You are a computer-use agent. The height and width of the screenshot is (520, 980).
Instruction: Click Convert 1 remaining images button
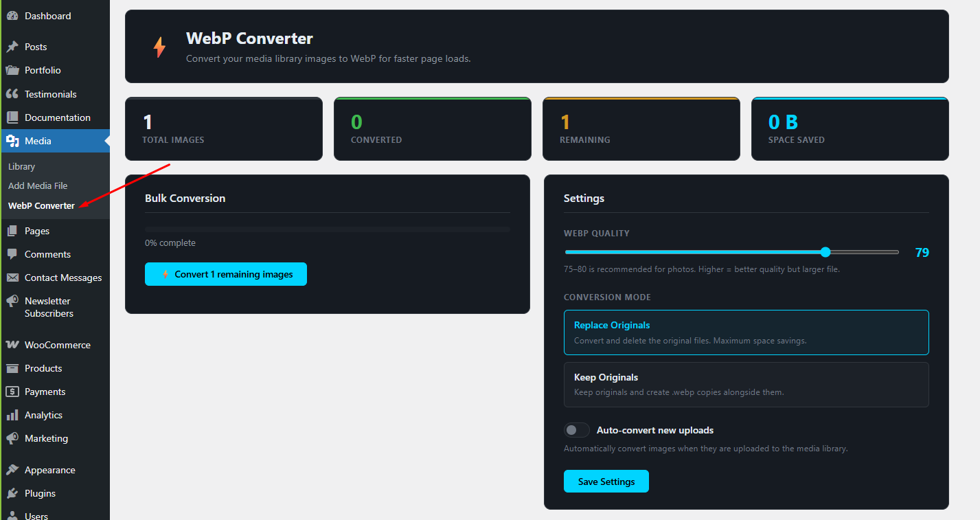(226, 274)
